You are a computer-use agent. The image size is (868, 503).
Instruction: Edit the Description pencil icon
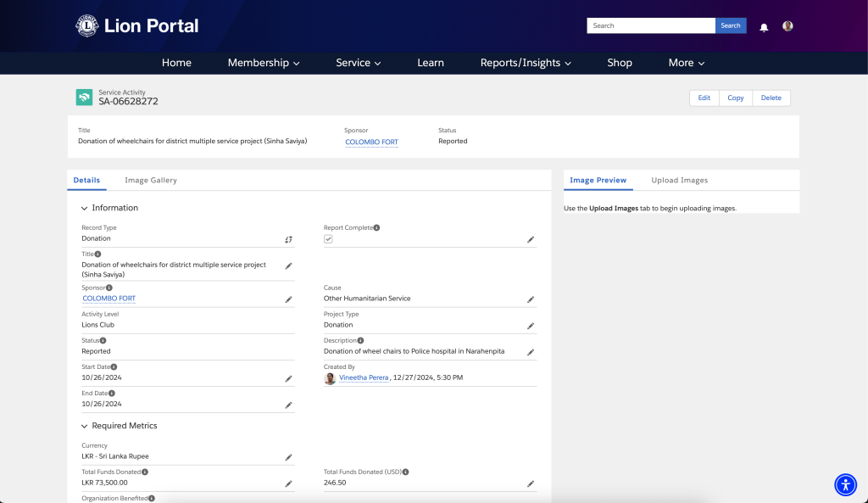[x=531, y=352]
